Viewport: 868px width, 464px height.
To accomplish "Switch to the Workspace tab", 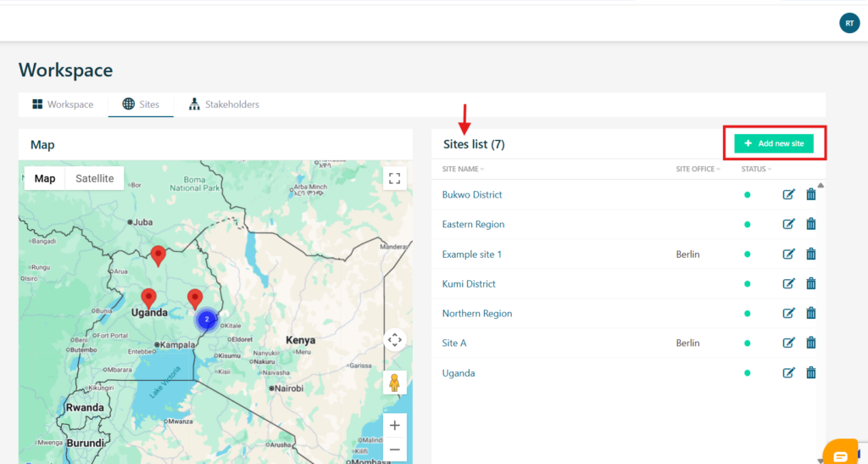I will click(63, 104).
